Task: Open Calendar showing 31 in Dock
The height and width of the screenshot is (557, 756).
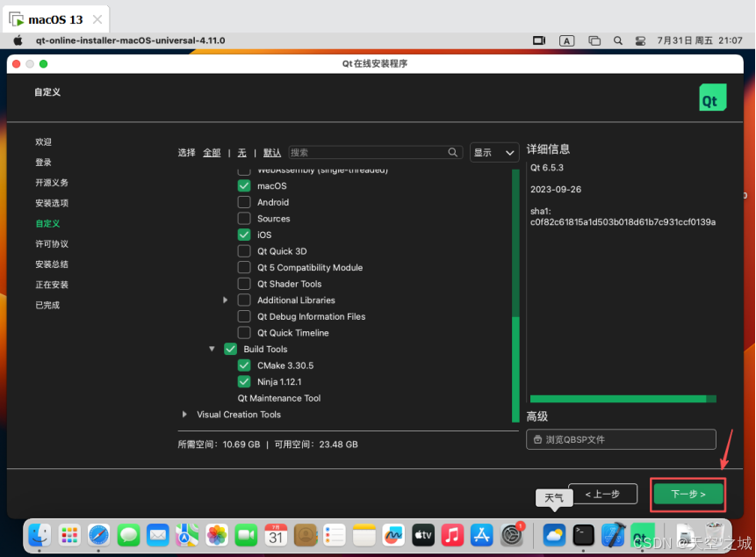Action: tap(276, 535)
